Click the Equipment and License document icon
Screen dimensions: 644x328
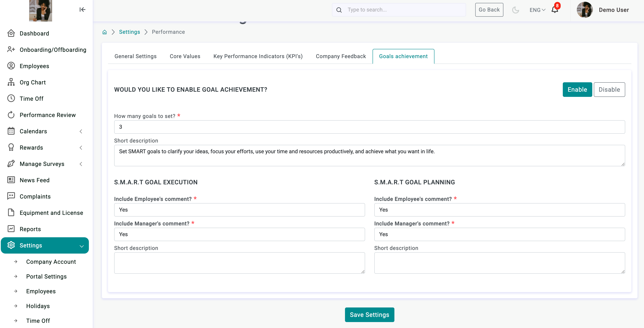[x=11, y=212]
